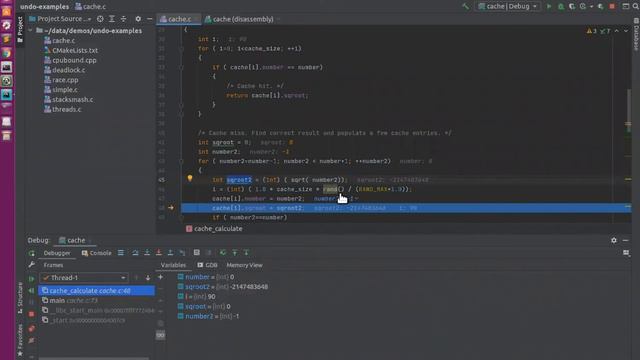Click Mute Breakpoints icon in Debug sidebar
Viewport: 640px width, 360px height.
(31, 340)
